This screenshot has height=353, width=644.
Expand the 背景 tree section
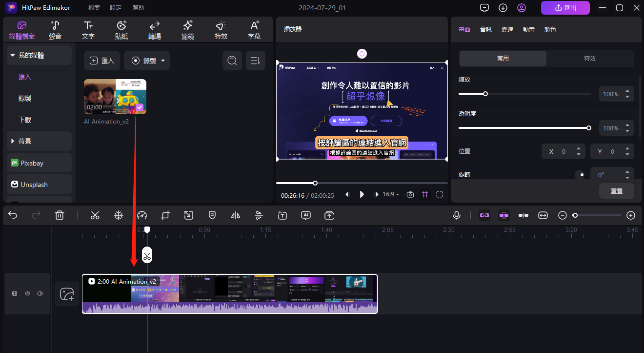(39, 141)
